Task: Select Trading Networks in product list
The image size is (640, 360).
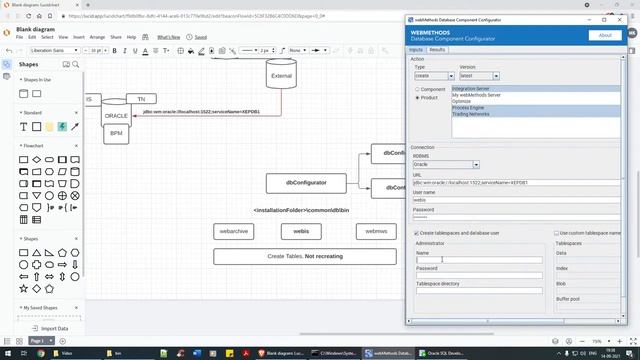Action: point(536,114)
